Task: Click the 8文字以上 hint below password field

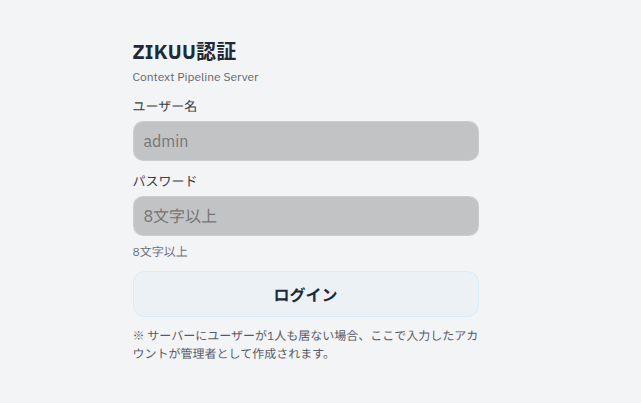Action: [x=160, y=252]
